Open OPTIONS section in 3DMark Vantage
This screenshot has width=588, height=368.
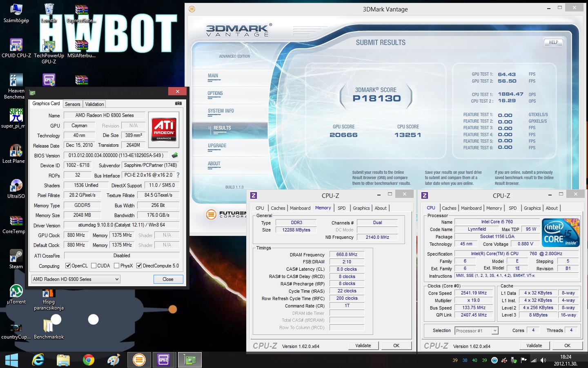[215, 93]
